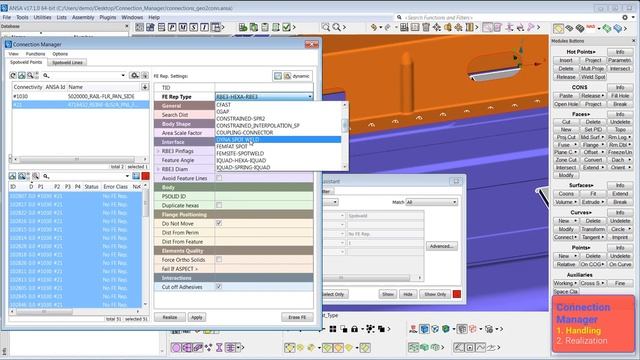Click the blue cube view icon in bottom toolbar
640x360 pixels.
[424, 329]
